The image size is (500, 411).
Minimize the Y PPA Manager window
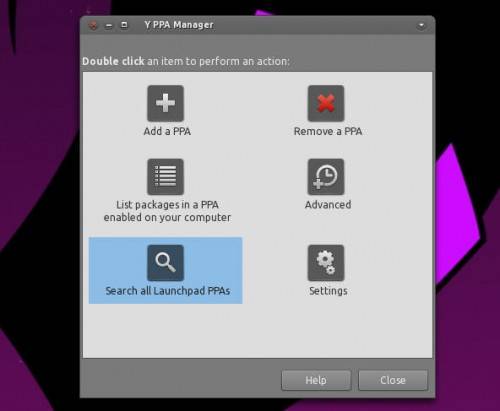coord(109,26)
